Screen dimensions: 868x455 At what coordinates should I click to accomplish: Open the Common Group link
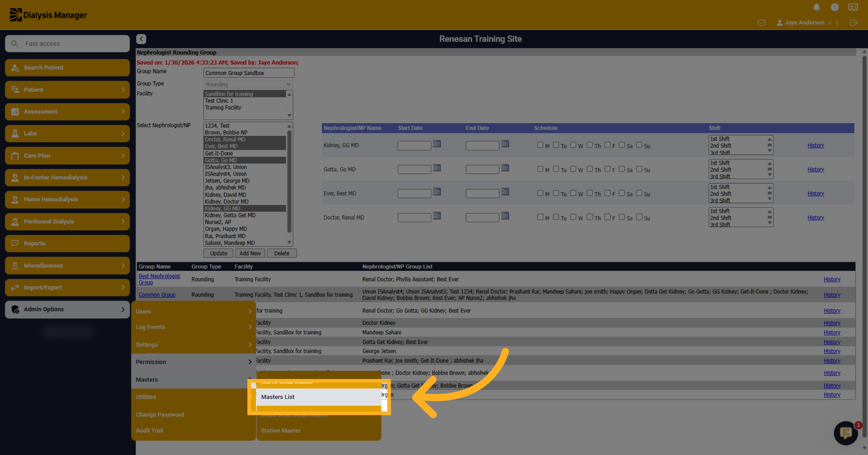point(157,295)
